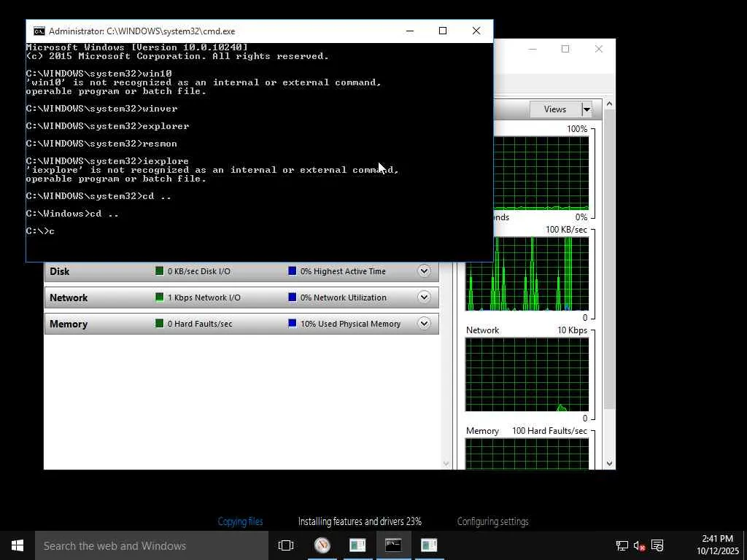This screenshot has width=747, height=560.
Task: Click the 'Search the web and Windows' box
Action: [152, 545]
